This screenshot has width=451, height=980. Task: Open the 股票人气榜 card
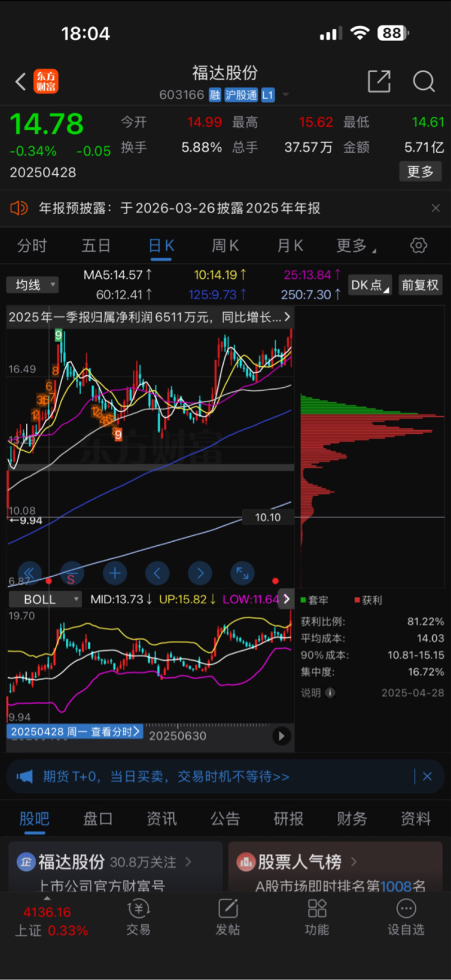(x=335, y=867)
